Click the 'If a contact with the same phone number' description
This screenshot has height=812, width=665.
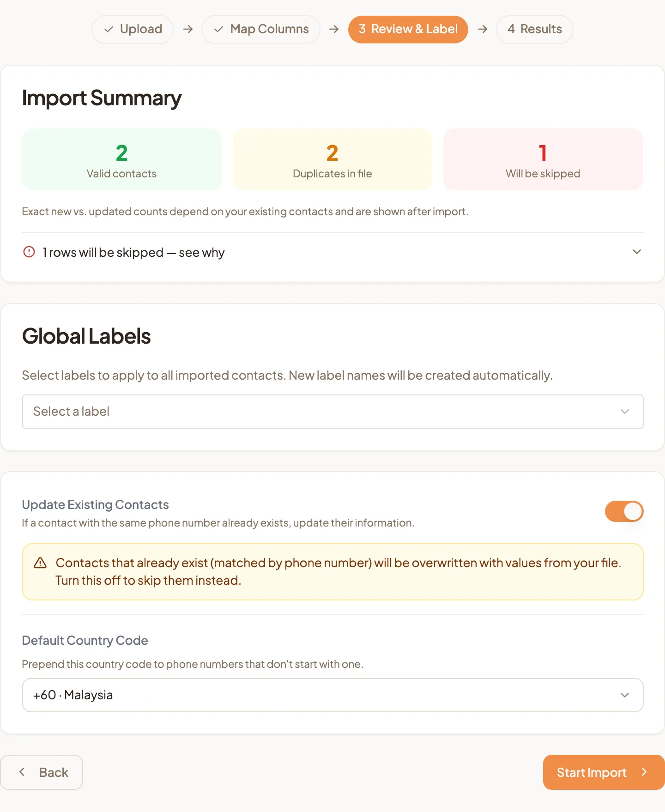point(218,523)
